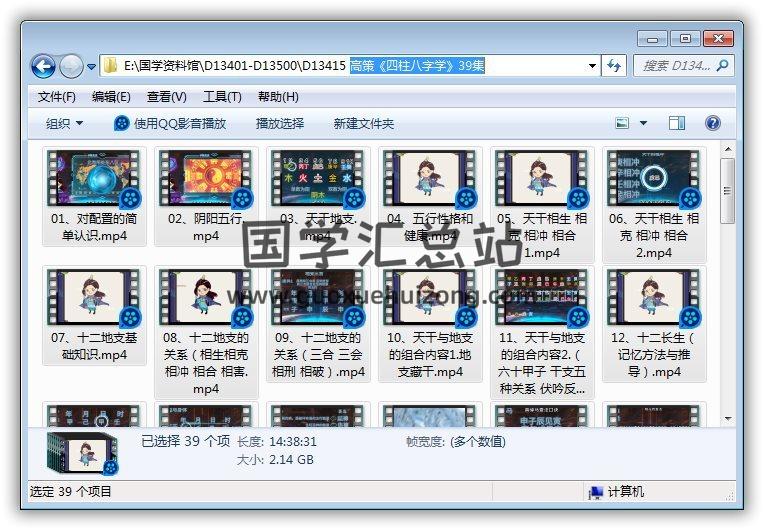Click the 播放选择 toolbar button
764x530 pixels.
pyautogui.click(x=280, y=124)
